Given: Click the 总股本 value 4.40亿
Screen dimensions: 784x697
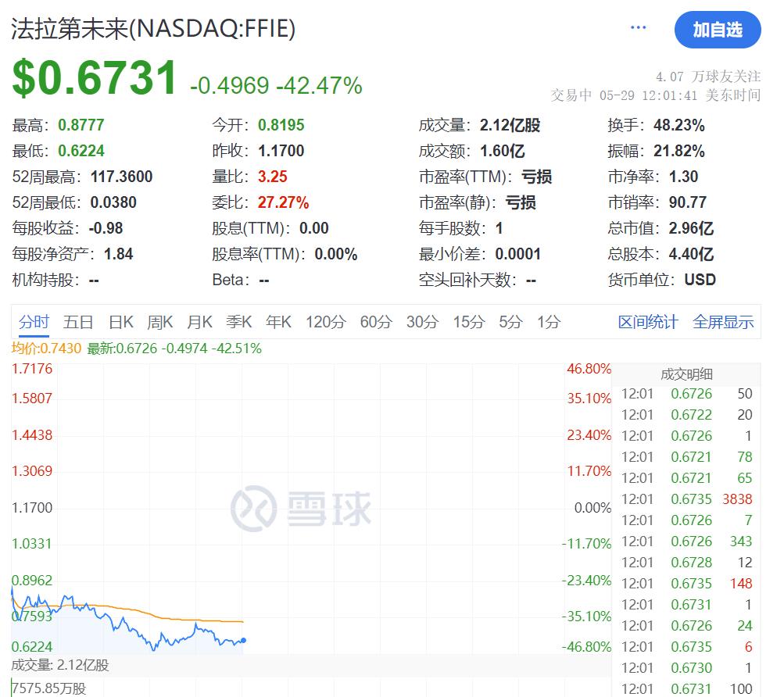Looking at the screenshot, I should 692,254.
